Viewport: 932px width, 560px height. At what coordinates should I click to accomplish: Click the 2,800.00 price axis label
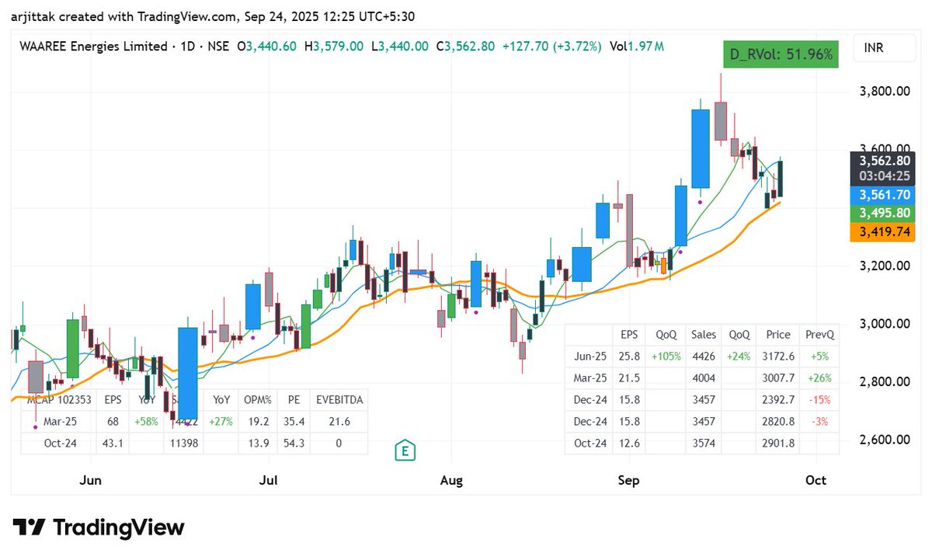point(884,381)
